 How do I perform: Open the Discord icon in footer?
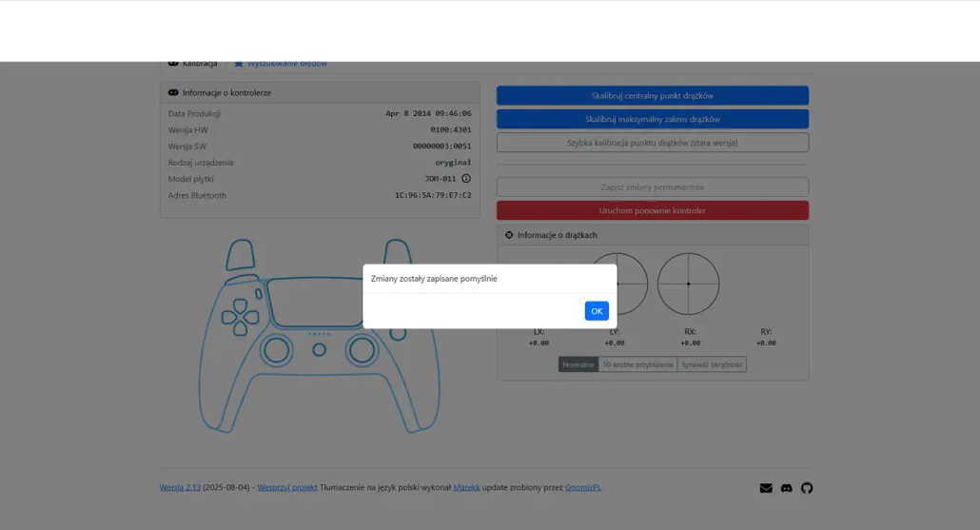pos(787,488)
